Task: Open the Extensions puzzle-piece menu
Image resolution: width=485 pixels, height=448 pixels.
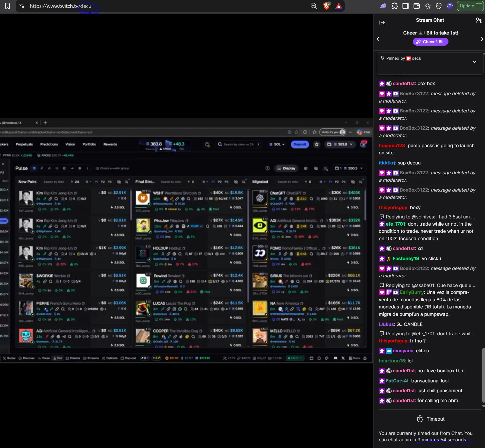Action: point(394,6)
